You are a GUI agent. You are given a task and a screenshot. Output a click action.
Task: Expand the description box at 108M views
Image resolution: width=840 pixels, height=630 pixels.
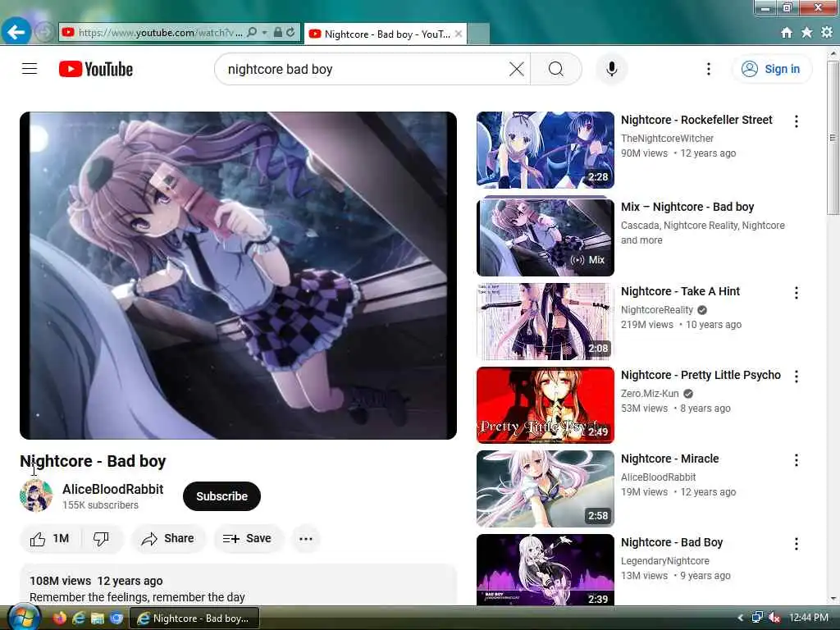(x=238, y=586)
